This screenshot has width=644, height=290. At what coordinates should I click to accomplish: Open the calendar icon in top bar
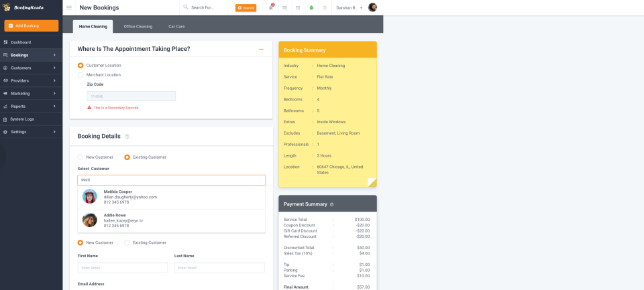pos(298,7)
